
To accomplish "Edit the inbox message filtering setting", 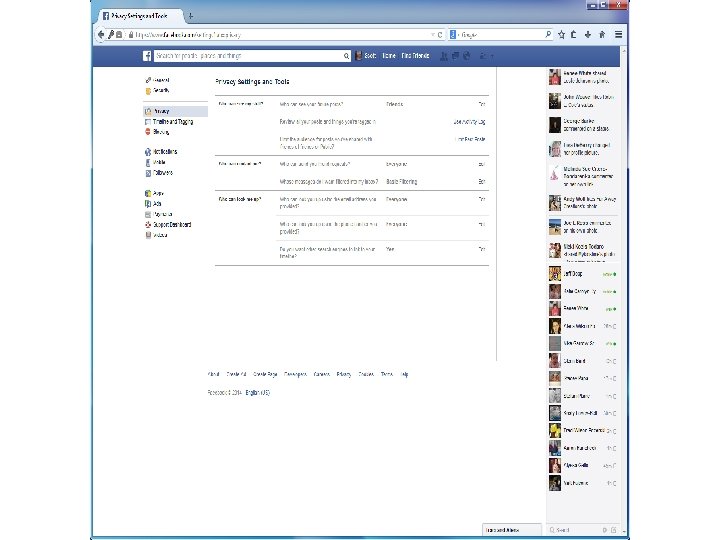I will pyautogui.click(x=482, y=182).
